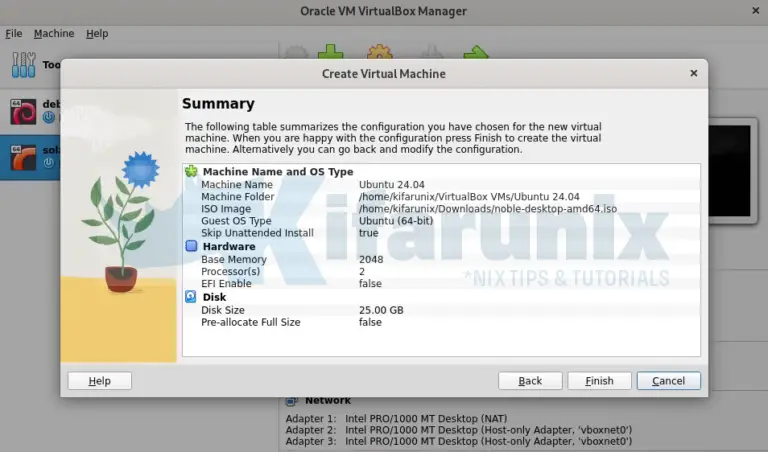Screen dimensions: 768x452
Task: Click the Network section icon in Manager
Action: click(x=292, y=401)
